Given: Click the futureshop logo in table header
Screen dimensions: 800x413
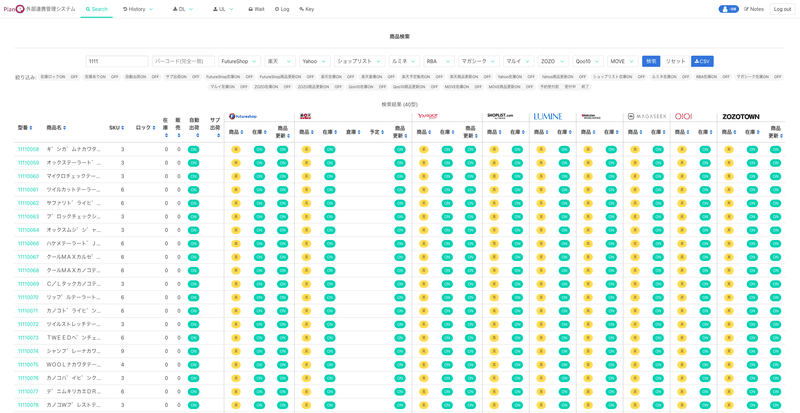Looking at the screenshot, I should tap(243, 116).
